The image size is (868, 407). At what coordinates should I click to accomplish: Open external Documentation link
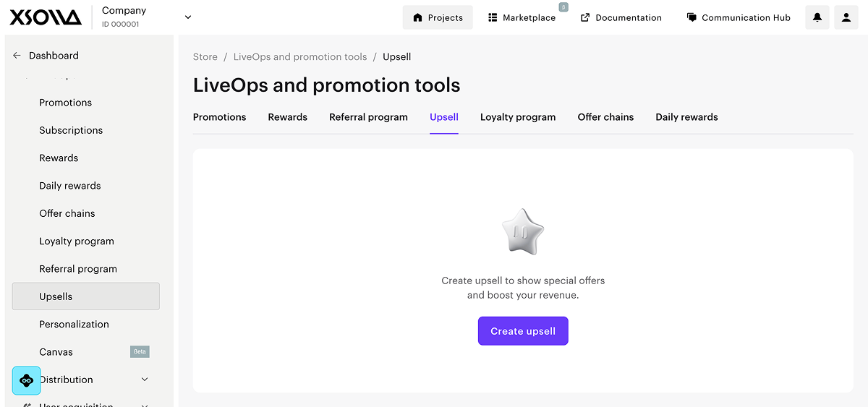pos(621,17)
